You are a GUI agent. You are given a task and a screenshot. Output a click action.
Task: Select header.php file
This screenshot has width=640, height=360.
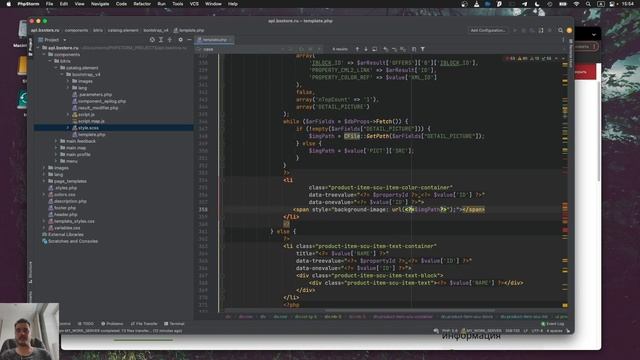click(x=62, y=214)
